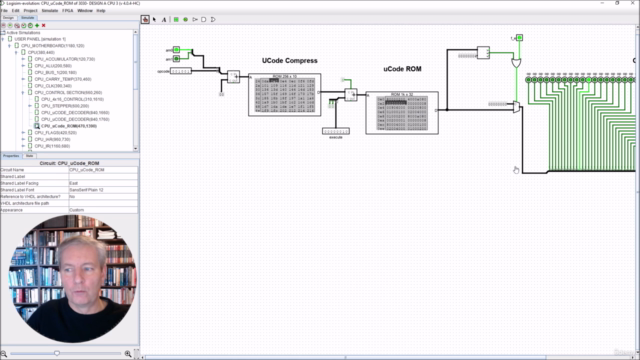Edit the Circuit Name value field
640x360 pixels.
click(103, 170)
